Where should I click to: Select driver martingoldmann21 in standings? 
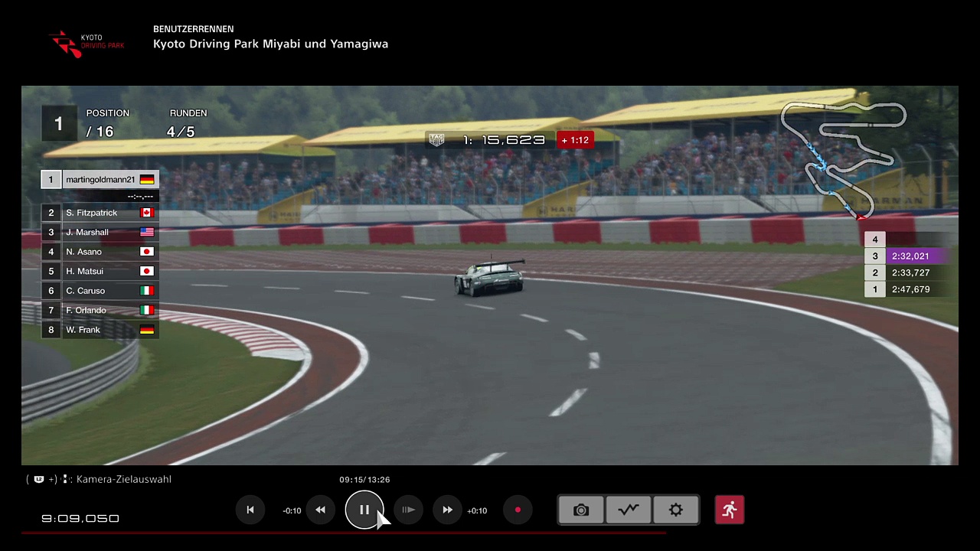pos(100,180)
